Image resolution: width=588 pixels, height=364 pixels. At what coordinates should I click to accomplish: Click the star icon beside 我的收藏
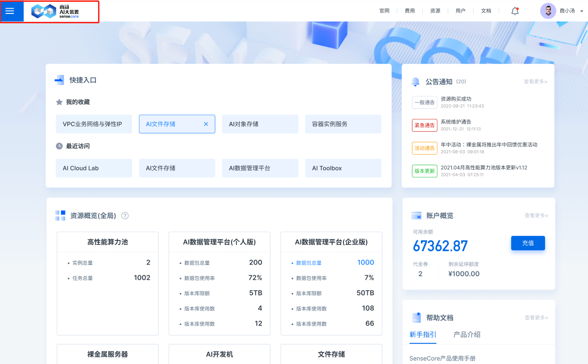tap(59, 102)
